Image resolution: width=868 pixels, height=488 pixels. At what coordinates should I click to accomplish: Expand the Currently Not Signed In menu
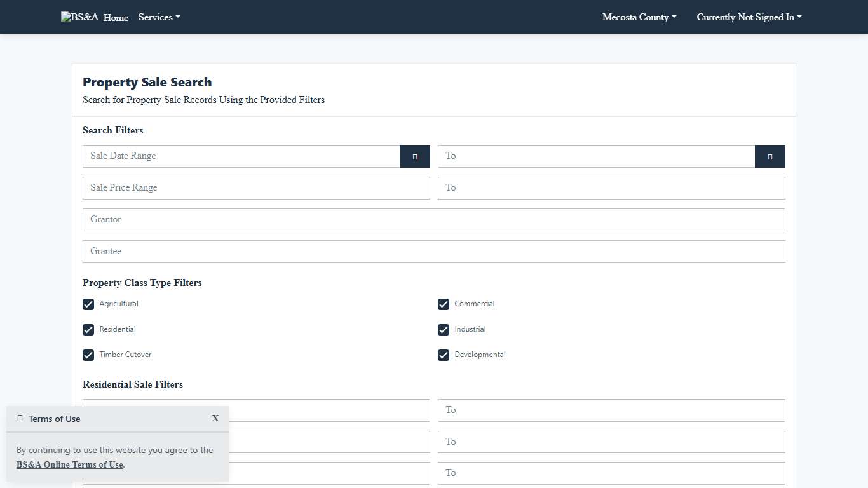[x=749, y=17]
